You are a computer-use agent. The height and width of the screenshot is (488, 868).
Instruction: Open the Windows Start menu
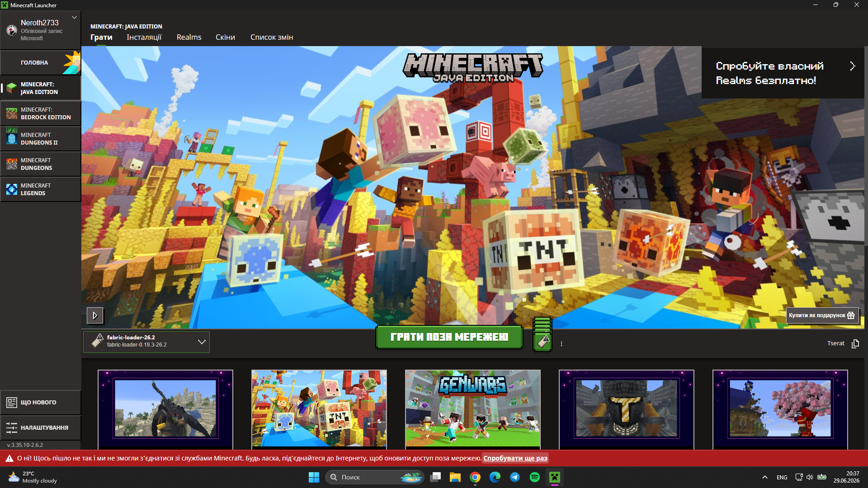pos(314,477)
